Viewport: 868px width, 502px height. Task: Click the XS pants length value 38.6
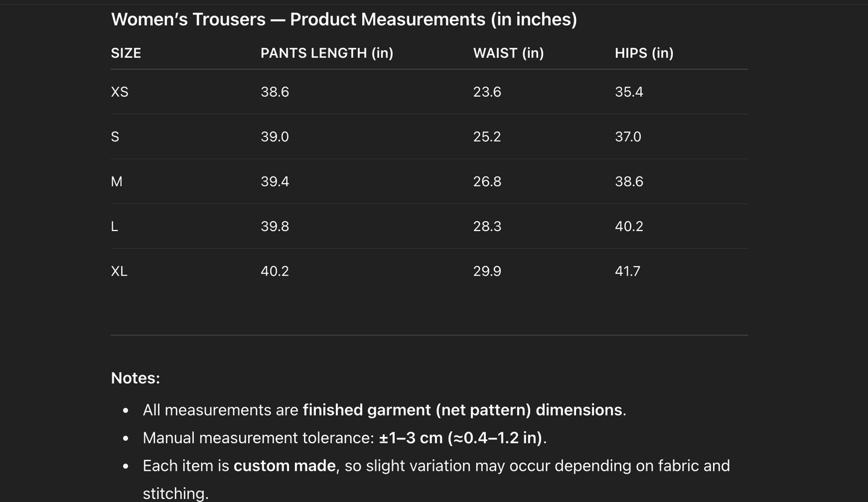(275, 92)
